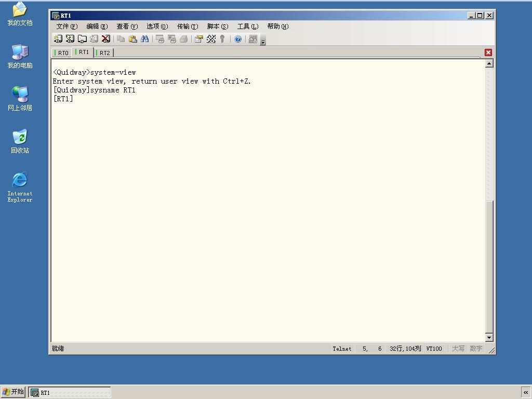Image resolution: width=532 pixels, height=399 pixels.
Task: Click the 大写 caps lock indicator
Action: pos(458,349)
